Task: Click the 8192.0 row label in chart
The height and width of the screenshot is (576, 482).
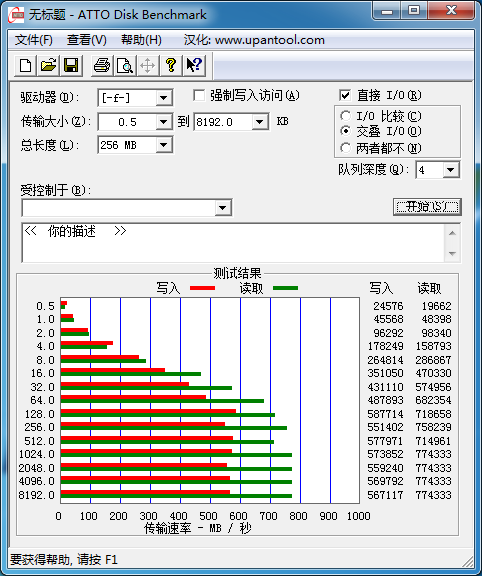Action: pyautogui.click(x=37, y=495)
